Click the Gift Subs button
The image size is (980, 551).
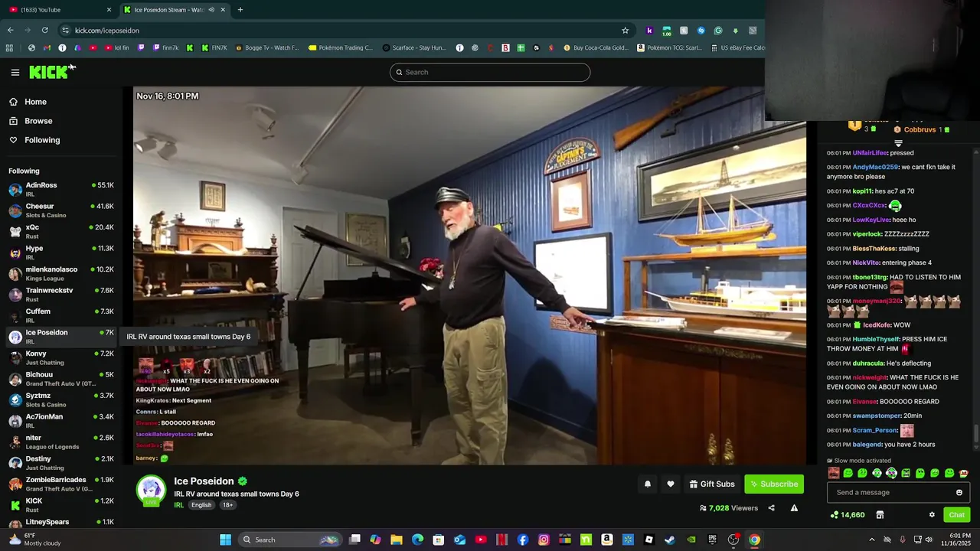click(712, 484)
